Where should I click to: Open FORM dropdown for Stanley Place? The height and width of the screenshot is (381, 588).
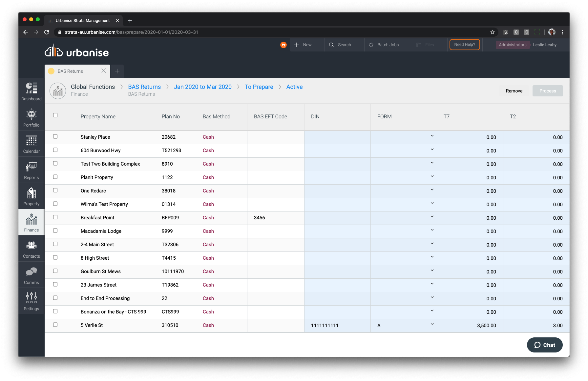coord(432,136)
